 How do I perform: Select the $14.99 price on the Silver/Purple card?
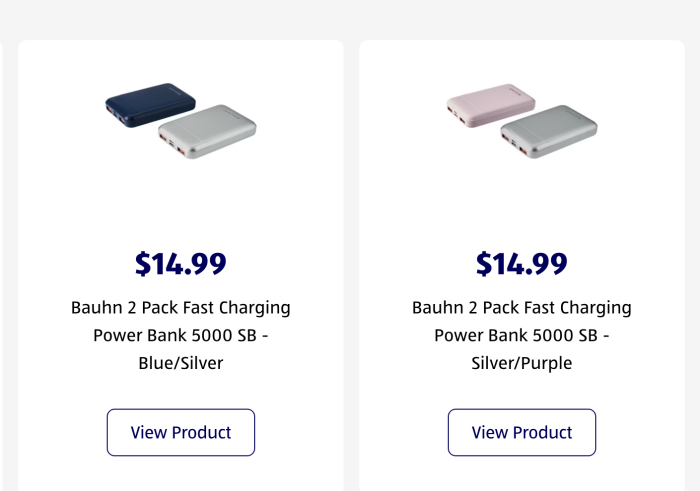[522, 263]
